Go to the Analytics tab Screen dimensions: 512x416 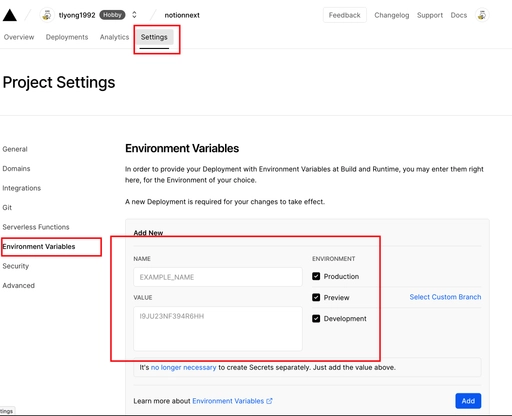click(x=114, y=37)
